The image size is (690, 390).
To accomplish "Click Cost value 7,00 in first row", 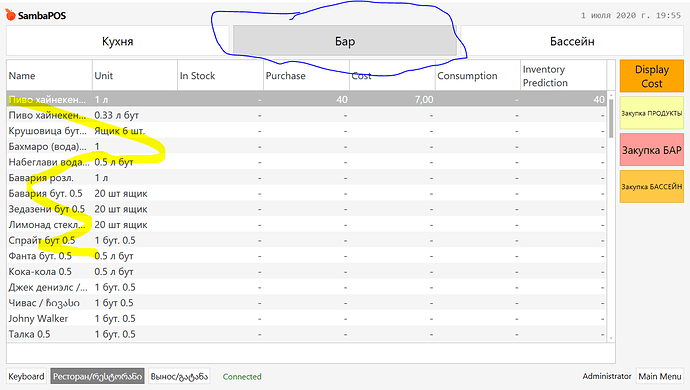I will [x=424, y=99].
